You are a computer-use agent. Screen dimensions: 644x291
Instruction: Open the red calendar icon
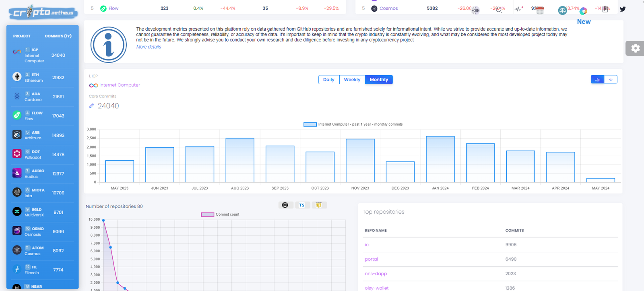coord(540,10)
